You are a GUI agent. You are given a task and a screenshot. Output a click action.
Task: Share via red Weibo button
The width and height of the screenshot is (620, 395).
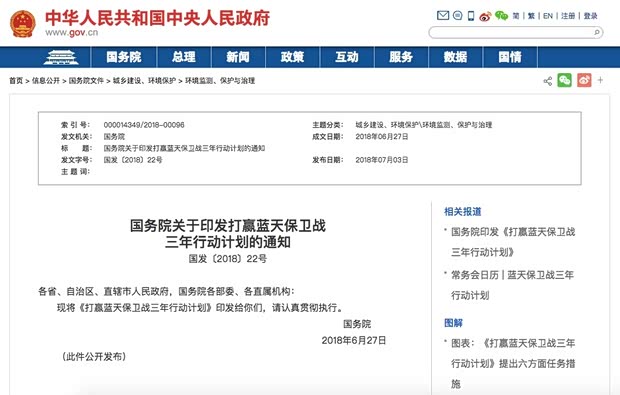point(584,80)
